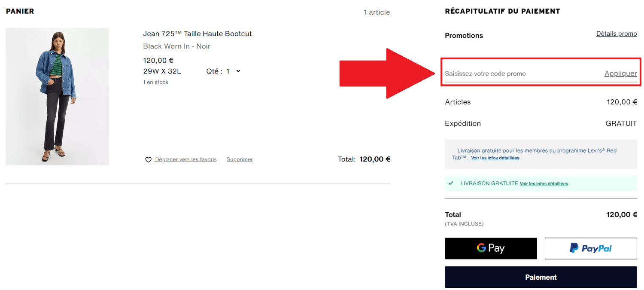Proceed to checkout with Paiement button
The height and width of the screenshot is (290, 644).
541,277
